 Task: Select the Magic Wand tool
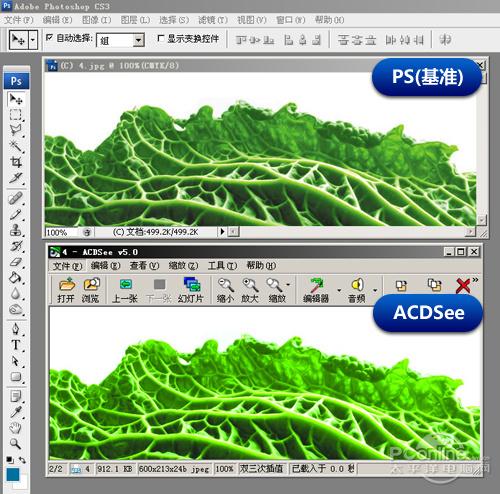pos(15,146)
